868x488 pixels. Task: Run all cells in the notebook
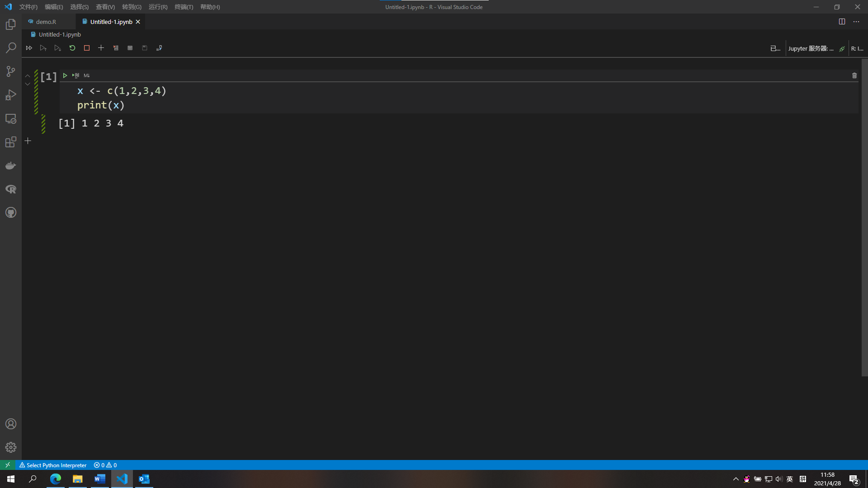(29, 48)
